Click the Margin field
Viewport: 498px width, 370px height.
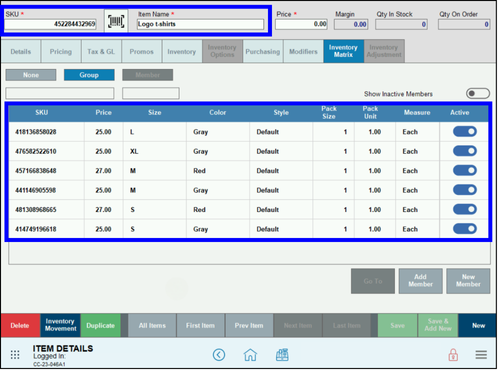point(351,24)
